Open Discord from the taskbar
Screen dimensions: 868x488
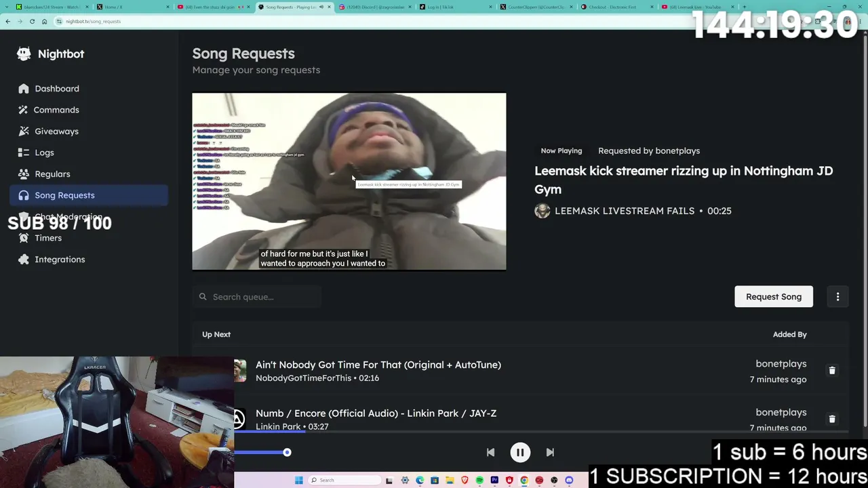coord(569,481)
